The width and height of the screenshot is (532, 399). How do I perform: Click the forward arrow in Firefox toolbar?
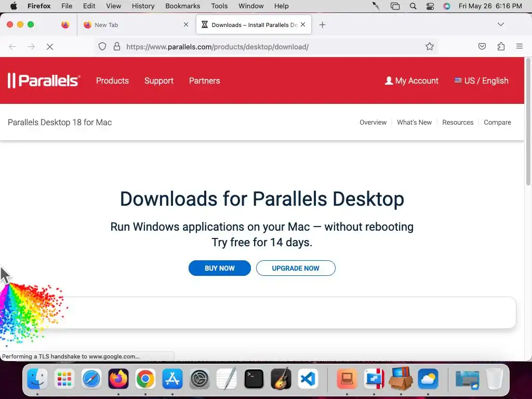(31, 47)
